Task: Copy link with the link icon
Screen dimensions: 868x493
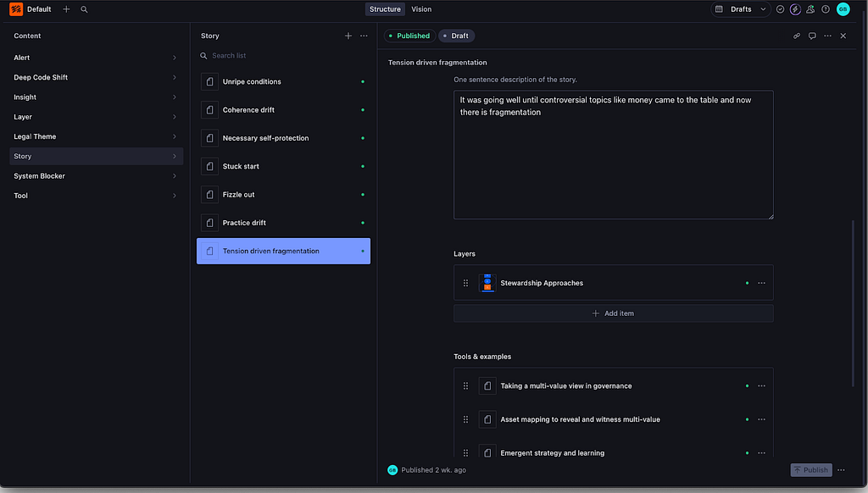Action: [x=797, y=36]
